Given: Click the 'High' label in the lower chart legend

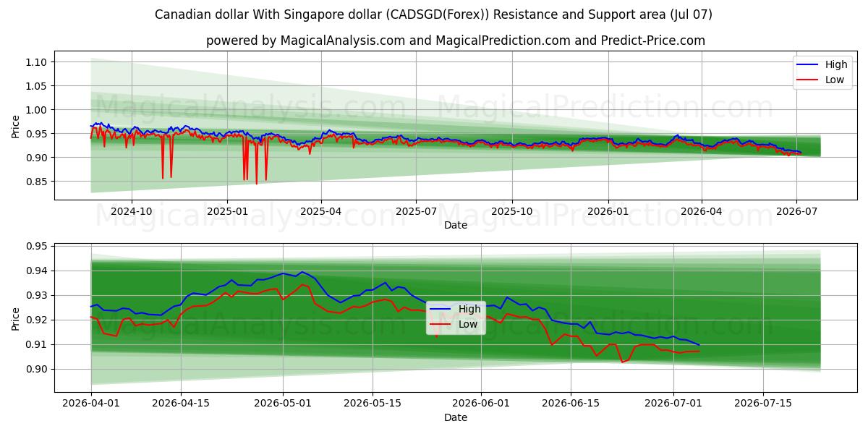Looking at the screenshot, I should tap(469, 309).
